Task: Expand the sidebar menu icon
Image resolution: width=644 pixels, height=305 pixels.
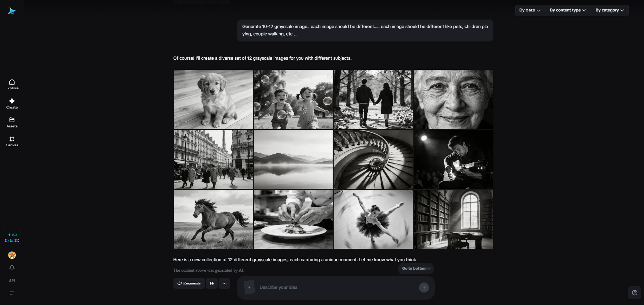Action: tap(12, 293)
